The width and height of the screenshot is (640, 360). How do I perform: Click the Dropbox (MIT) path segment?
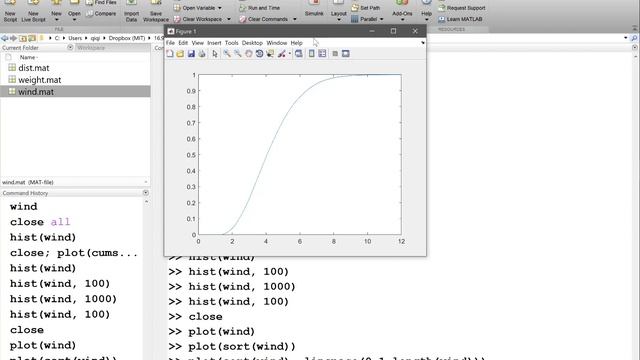(x=127, y=38)
